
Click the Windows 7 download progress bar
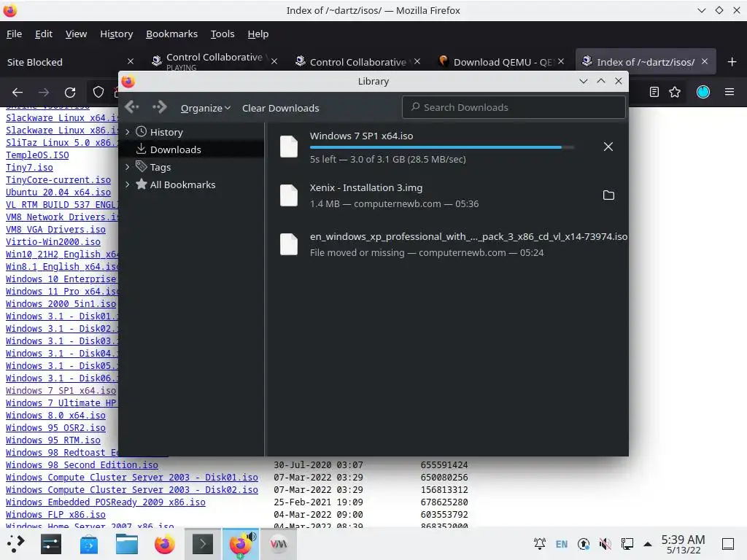click(x=441, y=147)
